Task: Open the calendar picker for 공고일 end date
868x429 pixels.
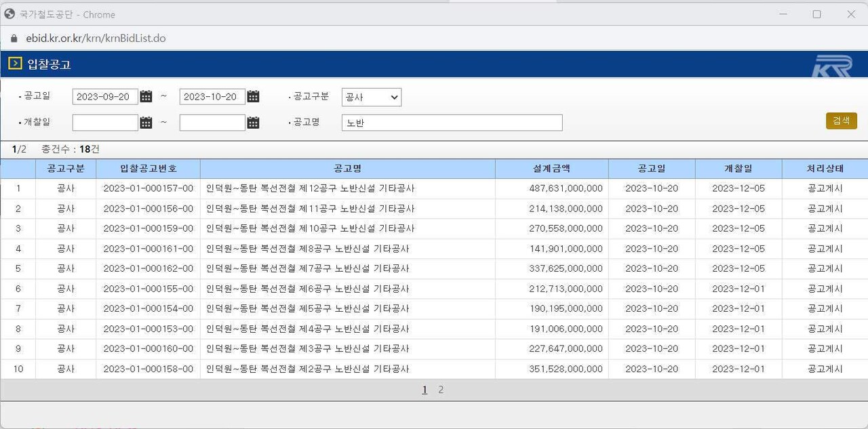Action: coord(253,96)
